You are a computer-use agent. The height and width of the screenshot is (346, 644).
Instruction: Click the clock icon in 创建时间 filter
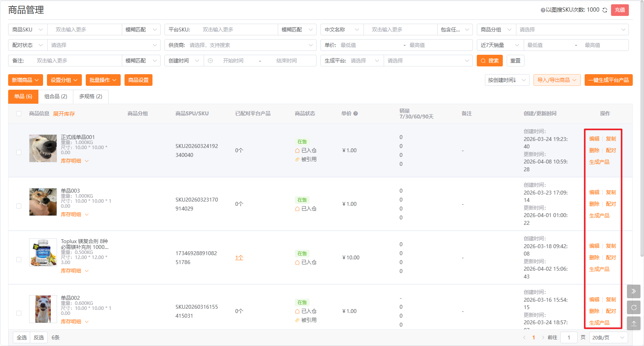click(x=210, y=61)
